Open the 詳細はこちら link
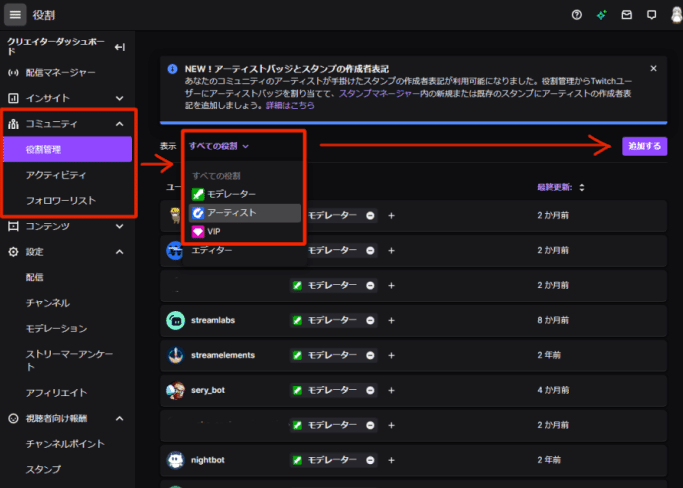Viewport: 683px width, 488px height. coord(290,105)
